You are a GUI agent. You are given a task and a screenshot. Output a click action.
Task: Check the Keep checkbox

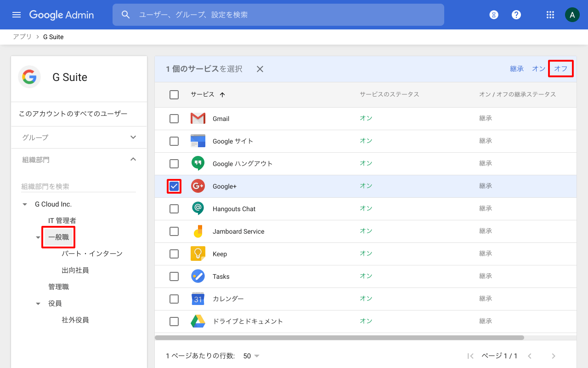click(174, 254)
